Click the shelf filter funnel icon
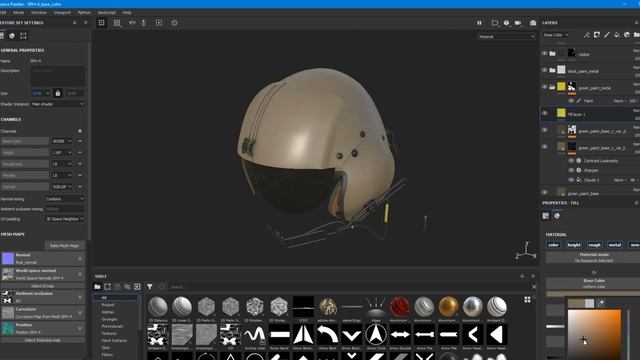Screen dimensions: 640x360 pos(150,287)
